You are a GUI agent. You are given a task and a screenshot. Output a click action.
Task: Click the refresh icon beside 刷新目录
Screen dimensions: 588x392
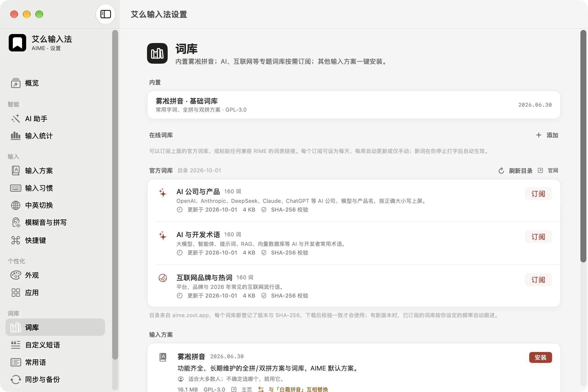501,171
